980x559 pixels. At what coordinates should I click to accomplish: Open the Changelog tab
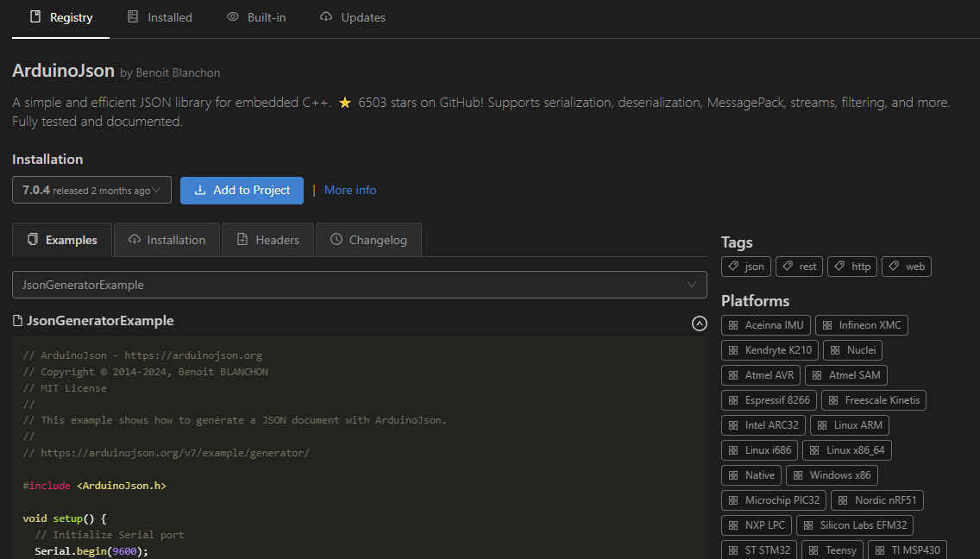[x=368, y=240]
